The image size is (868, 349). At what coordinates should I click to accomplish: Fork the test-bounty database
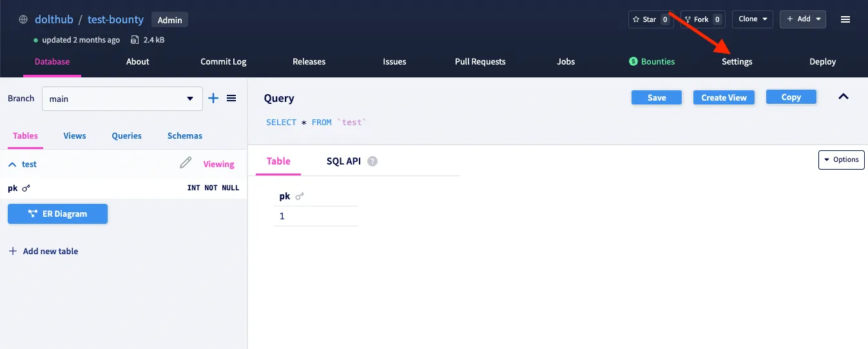702,19
